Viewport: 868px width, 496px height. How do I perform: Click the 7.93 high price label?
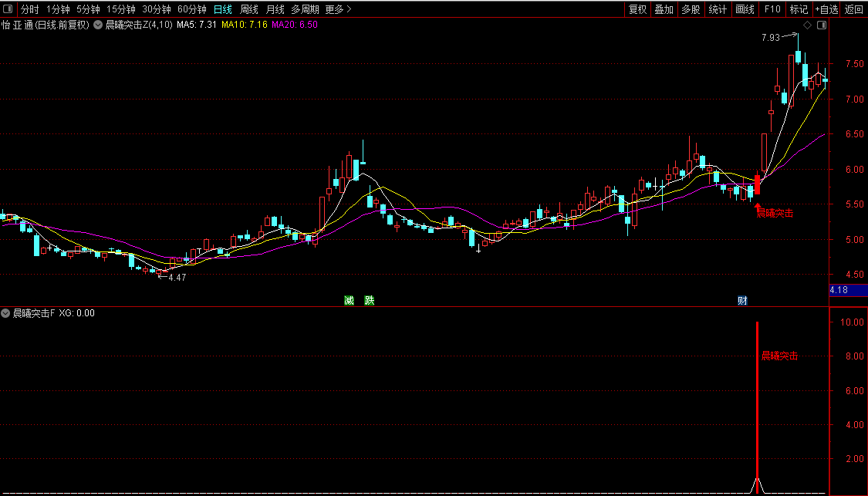[771, 38]
